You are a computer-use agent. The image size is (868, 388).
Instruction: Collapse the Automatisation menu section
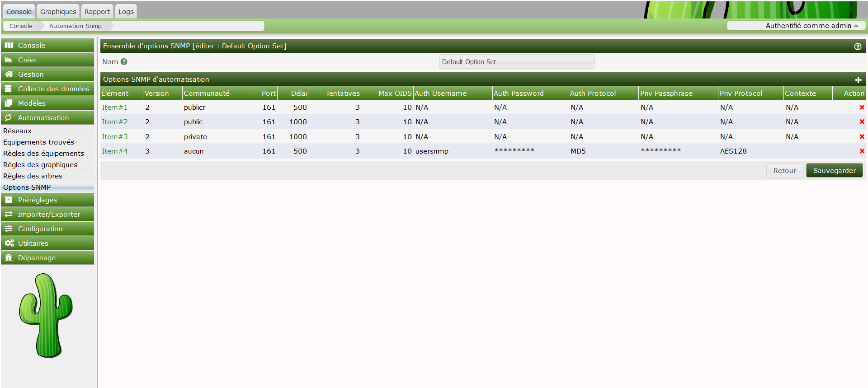(47, 118)
